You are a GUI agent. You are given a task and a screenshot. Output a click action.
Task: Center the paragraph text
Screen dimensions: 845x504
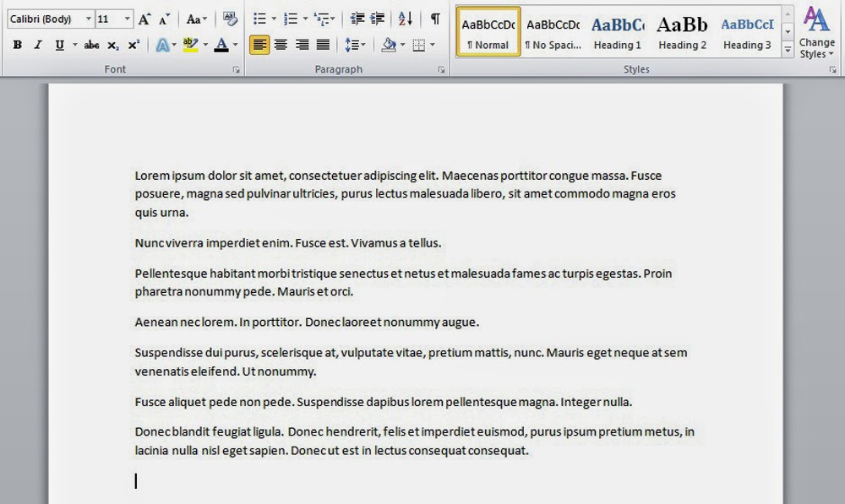pyautogui.click(x=281, y=45)
